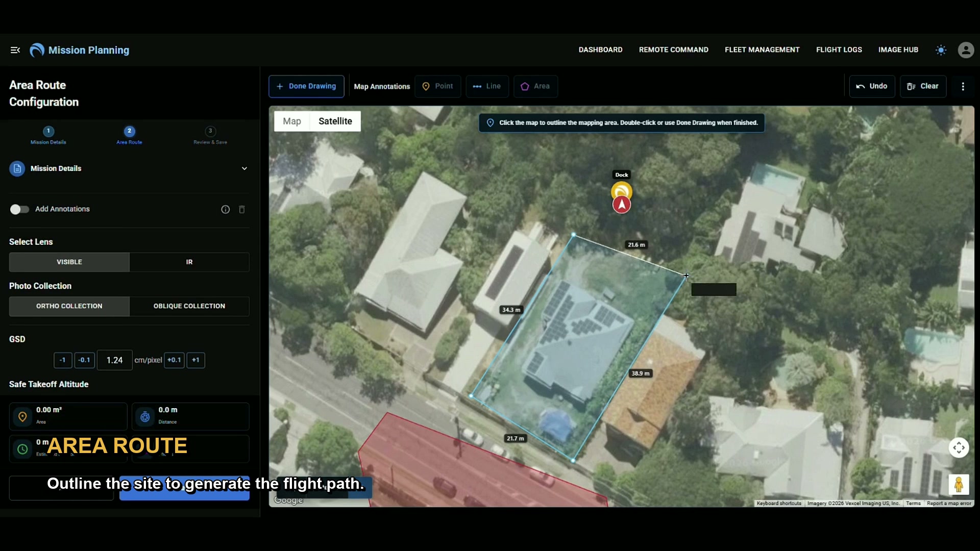Undo the last drawn point
Viewport: 980px width, 551px height.
pyautogui.click(x=872, y=87)
